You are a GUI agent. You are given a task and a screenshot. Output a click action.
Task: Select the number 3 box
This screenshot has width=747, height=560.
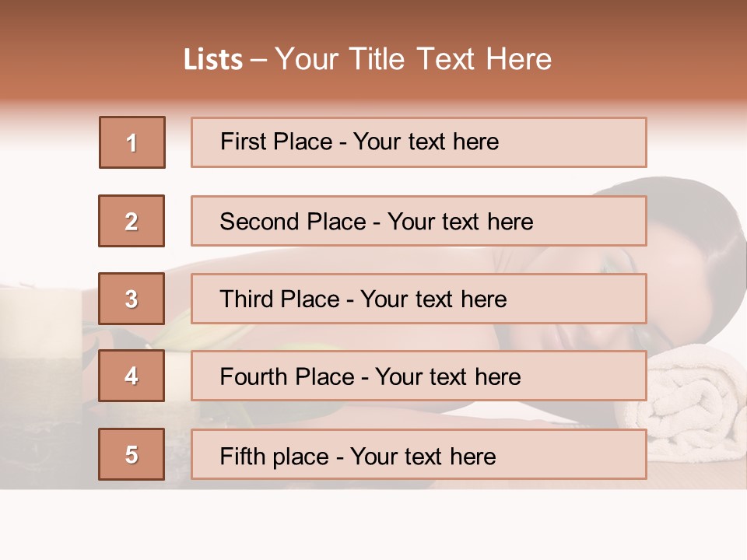click(132, 299)
